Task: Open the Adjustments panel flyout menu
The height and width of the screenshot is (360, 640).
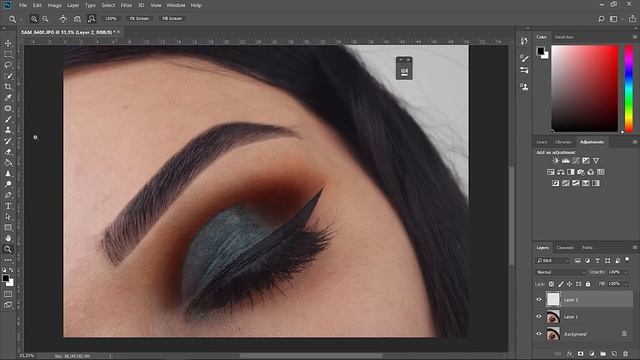Action: coord(635,142)
